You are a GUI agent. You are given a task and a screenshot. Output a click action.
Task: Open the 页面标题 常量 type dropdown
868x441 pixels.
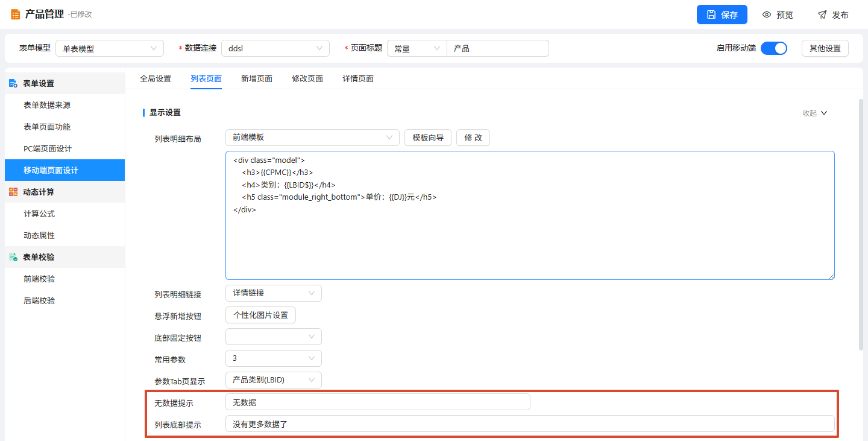(x=417, y=48)
